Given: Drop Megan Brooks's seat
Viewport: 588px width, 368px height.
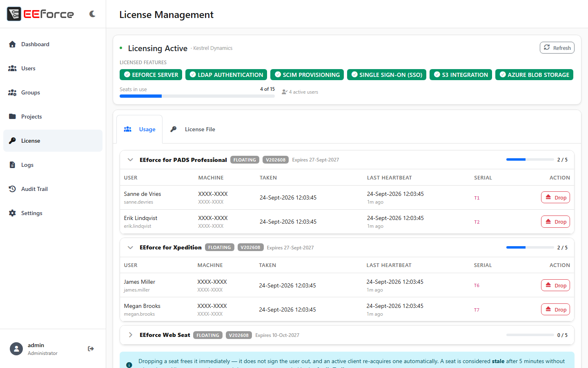Looking at the screenshot, I should click(555, 310).
